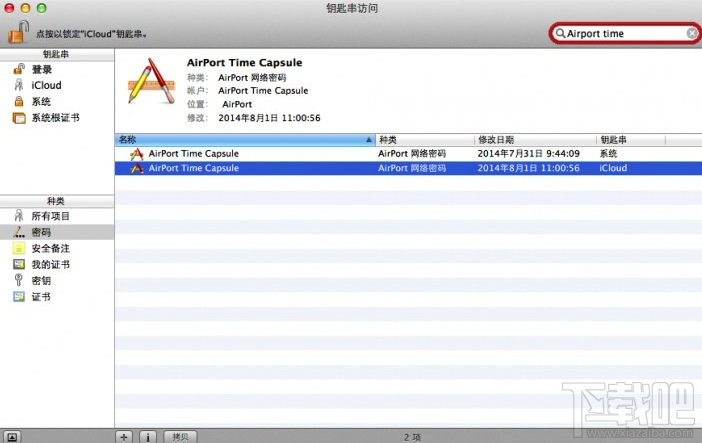The image size is (702, 443).
Task: Click the 拷贝 copy button
Action: coord(180,437)
